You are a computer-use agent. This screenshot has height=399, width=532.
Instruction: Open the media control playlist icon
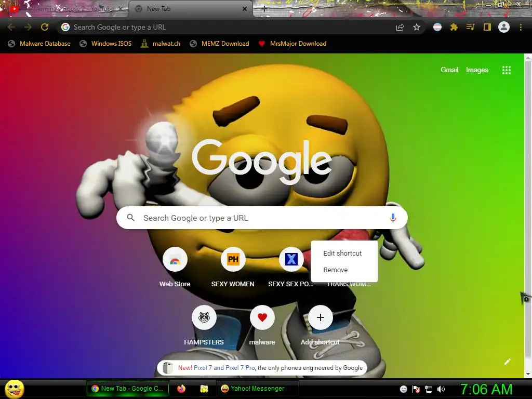point(470,27)
